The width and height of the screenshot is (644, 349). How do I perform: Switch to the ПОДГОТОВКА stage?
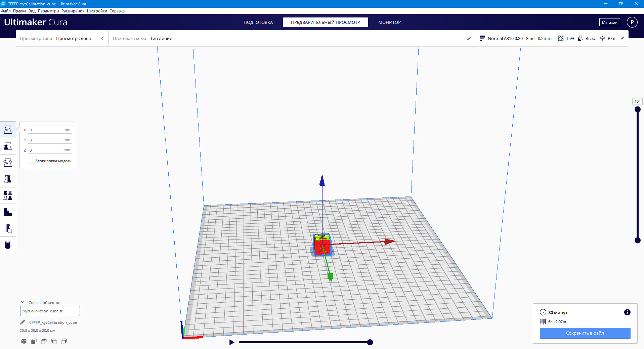click(x=258, y=22)
